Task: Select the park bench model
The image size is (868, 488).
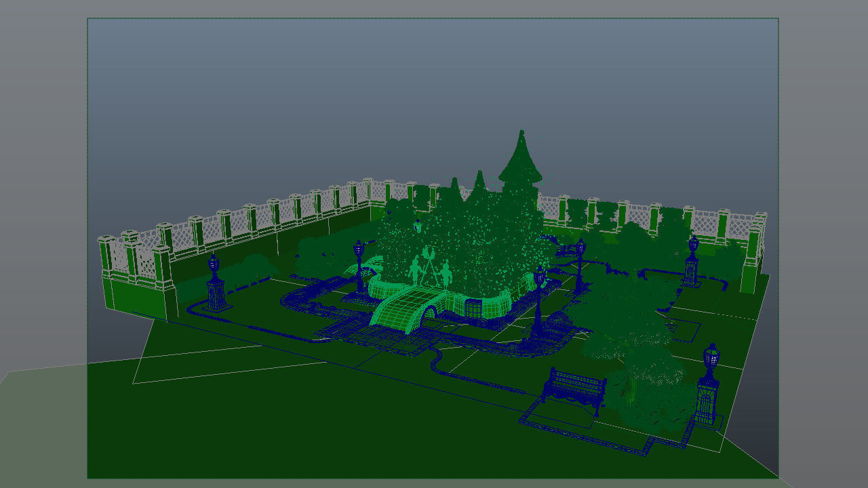Action: pos(574,392)
